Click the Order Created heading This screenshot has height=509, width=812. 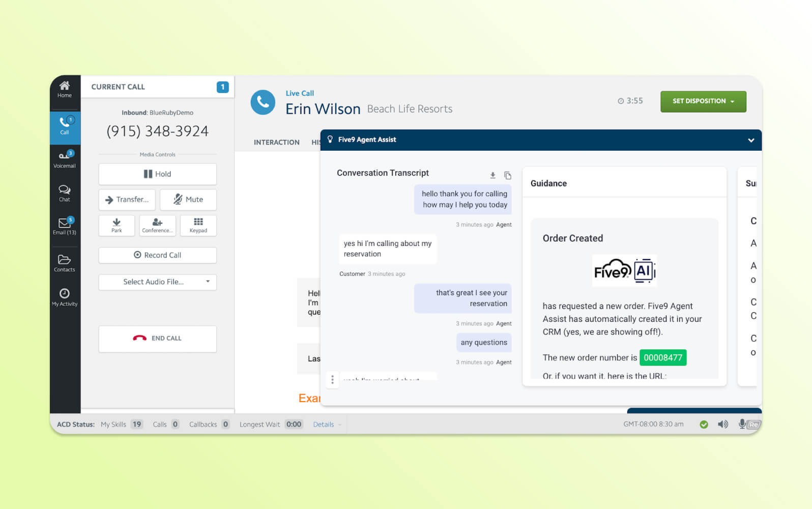point(572,238)
